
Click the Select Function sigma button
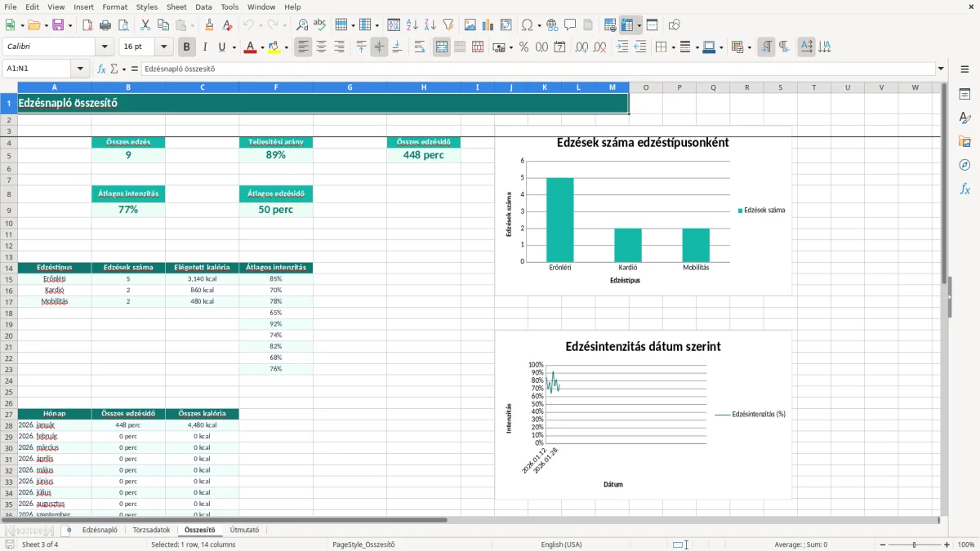(x=115, y=69)
